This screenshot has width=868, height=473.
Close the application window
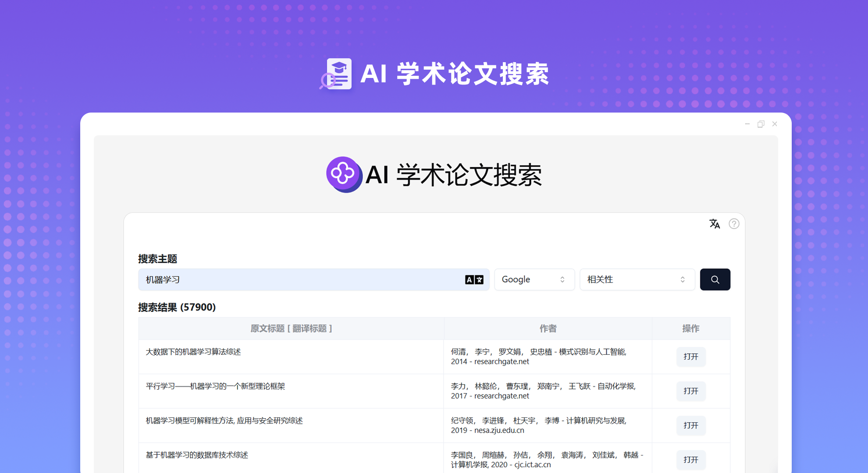(775, 124)
